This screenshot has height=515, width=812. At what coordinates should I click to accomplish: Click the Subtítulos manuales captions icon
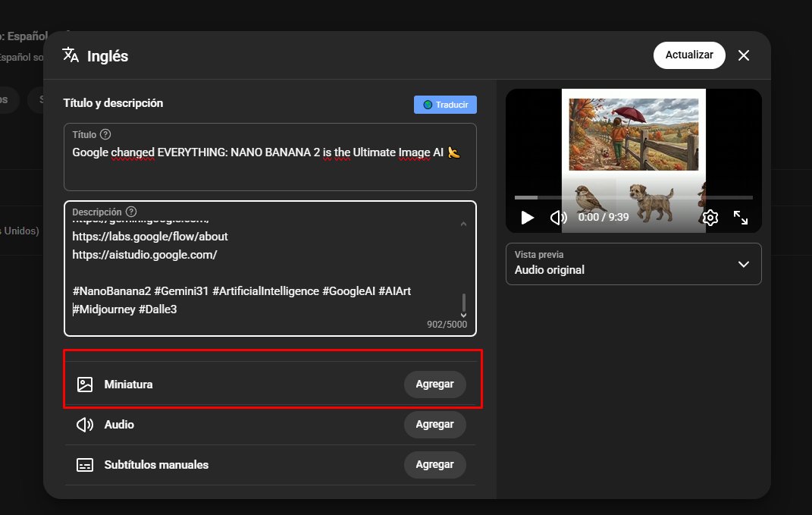click(x=85, y=465)
